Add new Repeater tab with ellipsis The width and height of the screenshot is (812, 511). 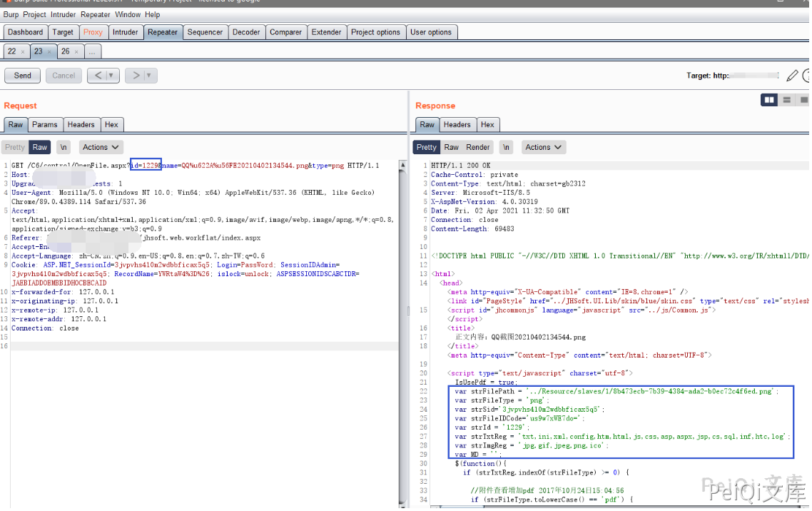click(93, 51)
